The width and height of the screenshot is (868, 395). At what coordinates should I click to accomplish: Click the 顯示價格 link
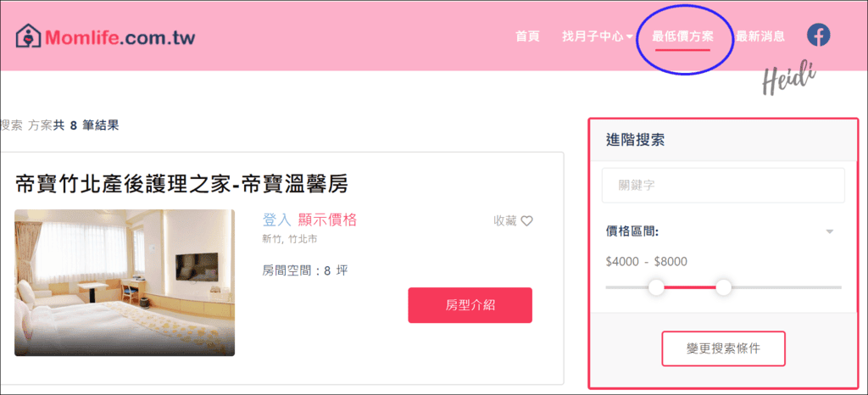(x=327, y=220)
